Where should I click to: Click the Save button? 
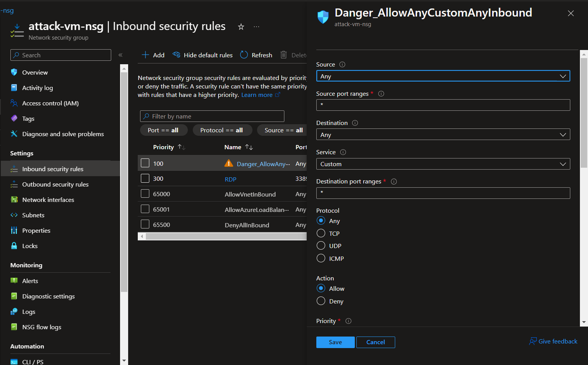pos(335,342)
